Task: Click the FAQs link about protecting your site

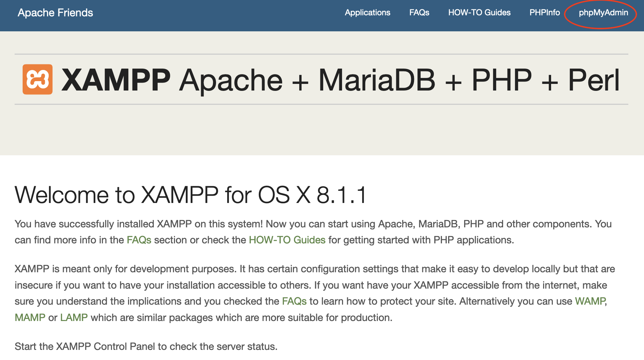Action: [x=294, y=301]
